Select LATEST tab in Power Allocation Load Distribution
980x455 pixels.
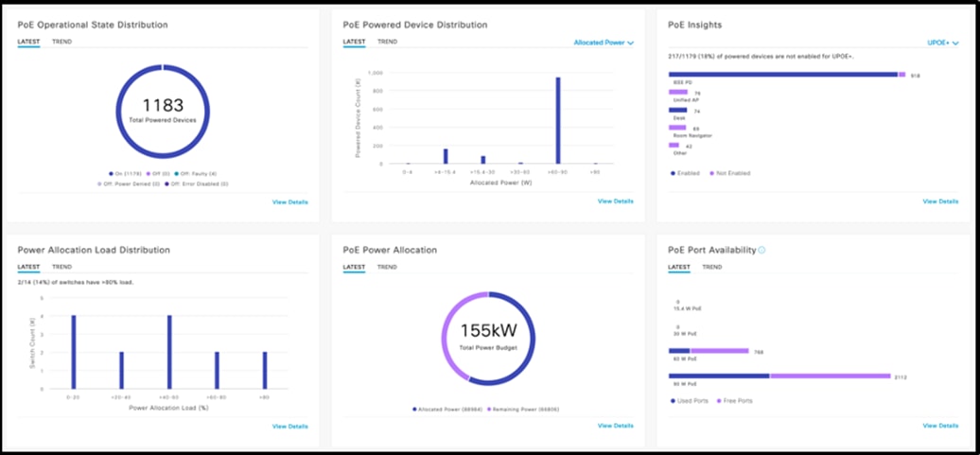point(28,267)
